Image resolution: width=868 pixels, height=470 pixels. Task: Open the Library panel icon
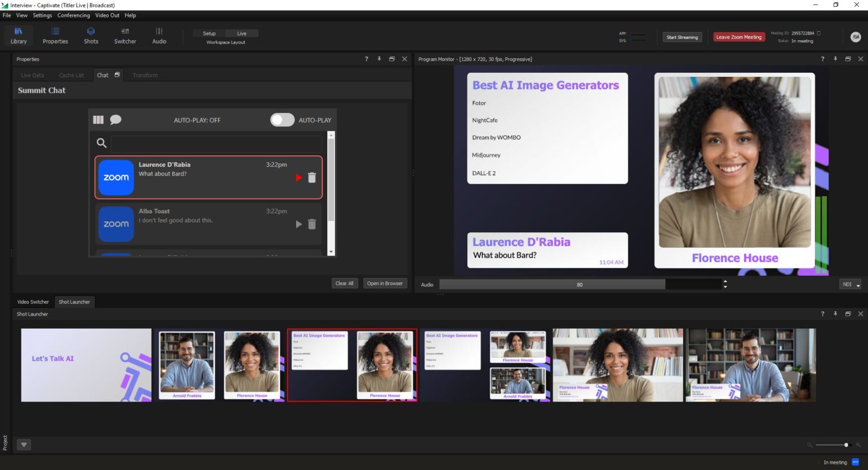[18, 35]
